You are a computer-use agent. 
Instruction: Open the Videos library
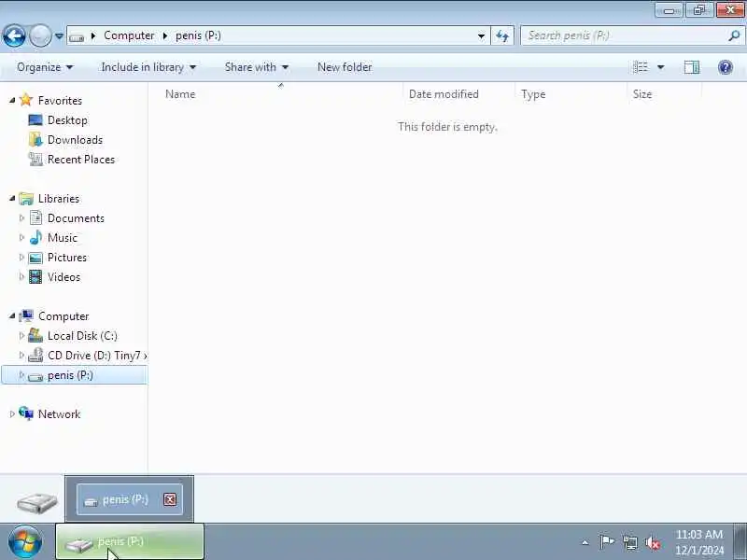click(x=63, y=276)
